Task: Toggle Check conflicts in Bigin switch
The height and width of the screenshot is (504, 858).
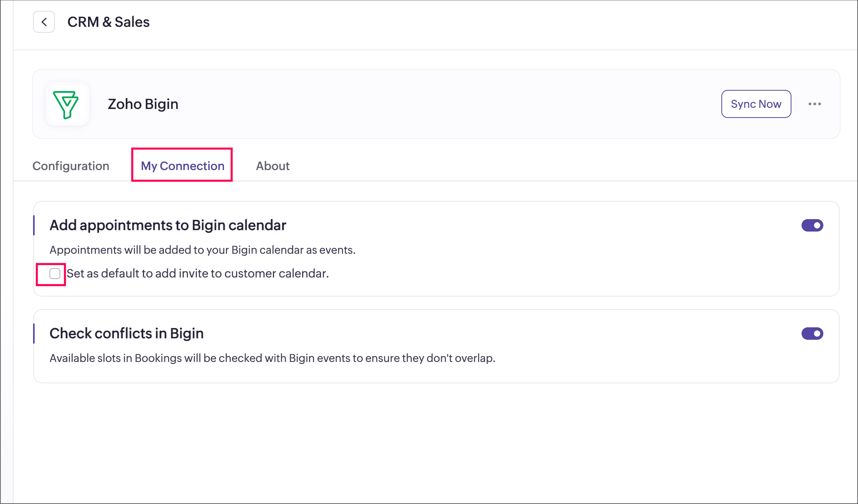Action: [812, 334]
